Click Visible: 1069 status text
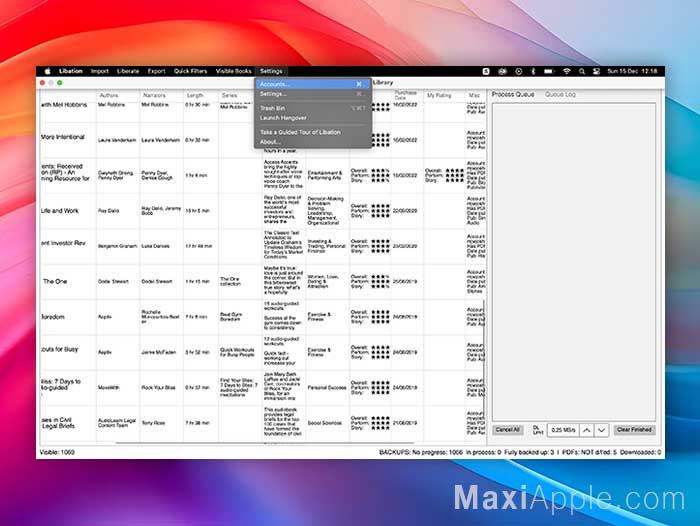The height and width of the screenshot is (526, 700). point(57,452)
